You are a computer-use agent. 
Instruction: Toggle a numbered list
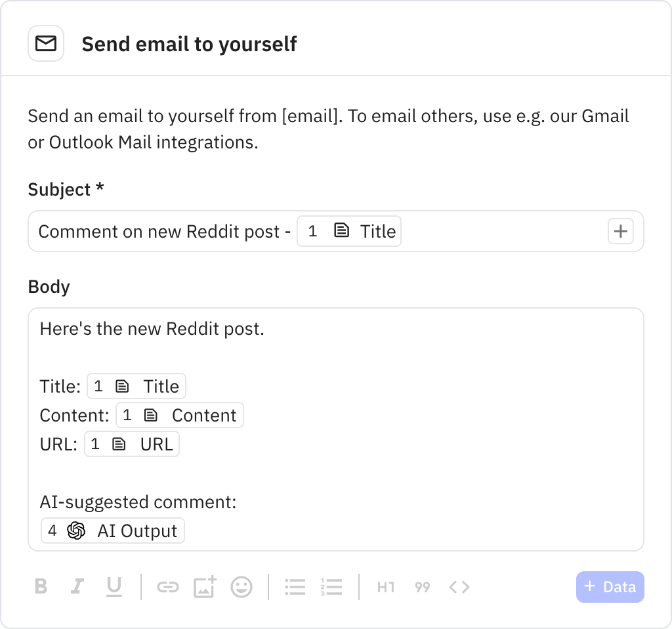coord(332,587)
